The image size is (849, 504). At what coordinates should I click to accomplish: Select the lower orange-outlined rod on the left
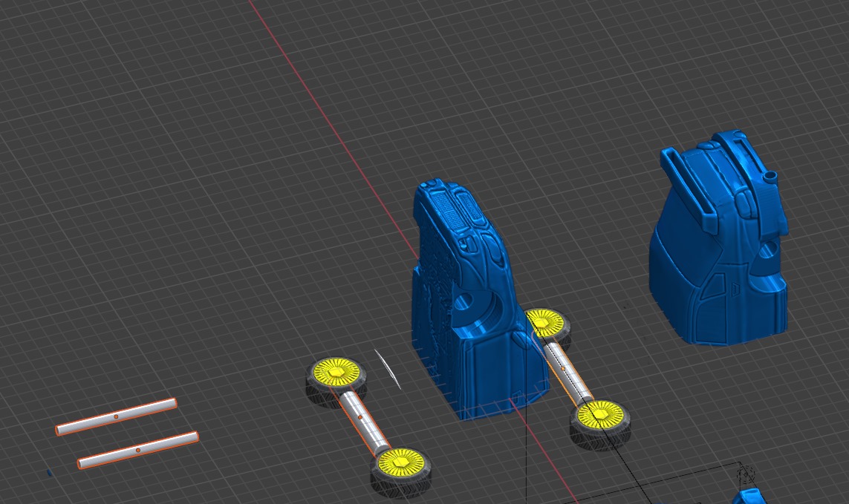138,451
